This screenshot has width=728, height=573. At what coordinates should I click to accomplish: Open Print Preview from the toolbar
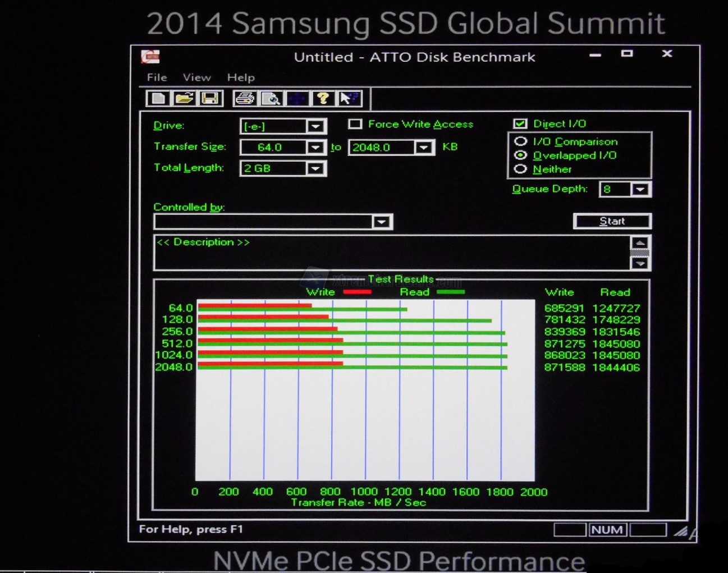tap(271, 99)
